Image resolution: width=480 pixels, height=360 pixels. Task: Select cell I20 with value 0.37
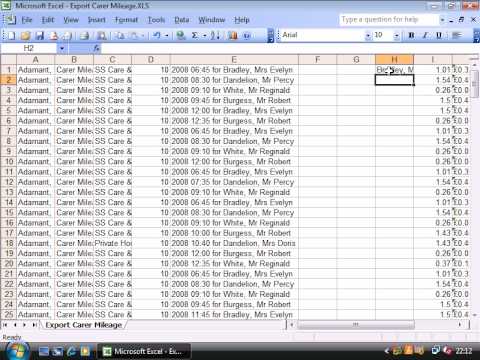click(433, 264)
